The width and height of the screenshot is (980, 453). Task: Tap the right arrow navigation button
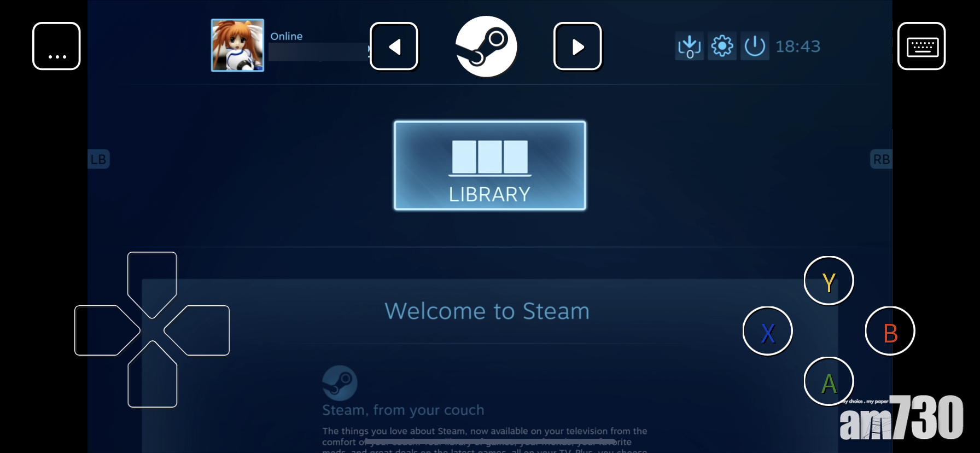(577, 47)
